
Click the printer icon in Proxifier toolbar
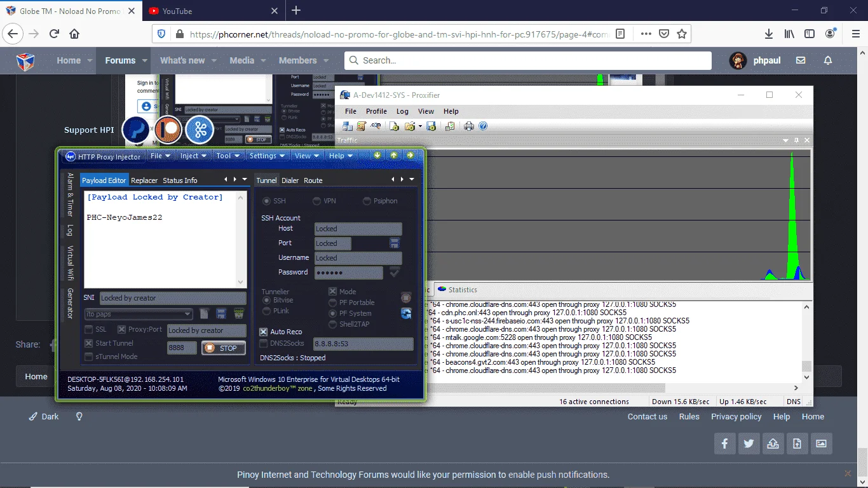point(469,126)
